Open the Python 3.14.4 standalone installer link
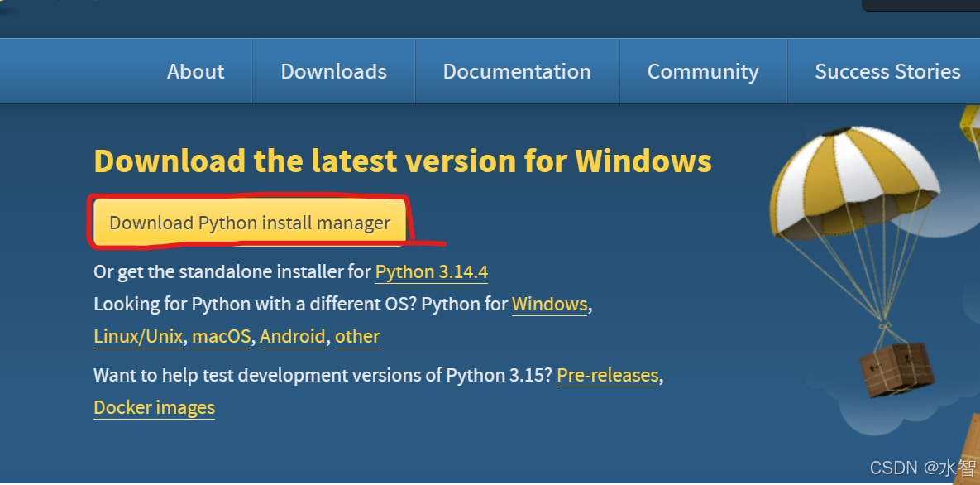980x485 pixels. [x=431, y=272]
